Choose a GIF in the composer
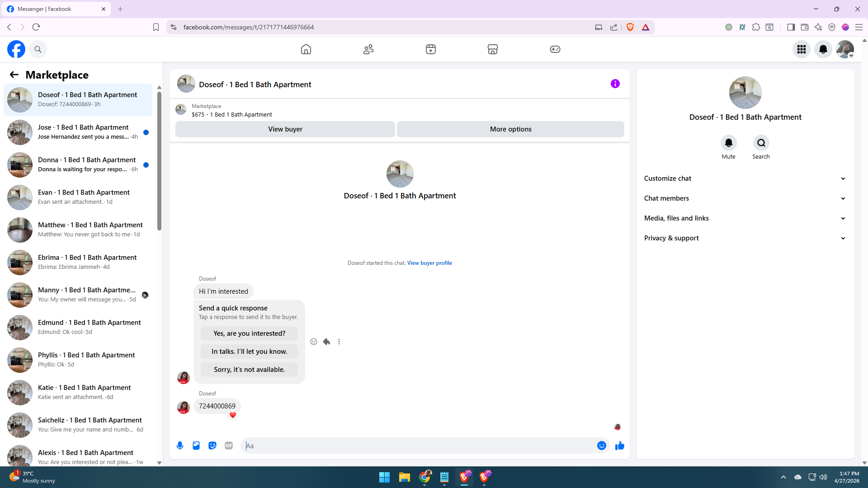Image resolution: width=868 pixels, height=488 pixels. (x=229, y=446)
